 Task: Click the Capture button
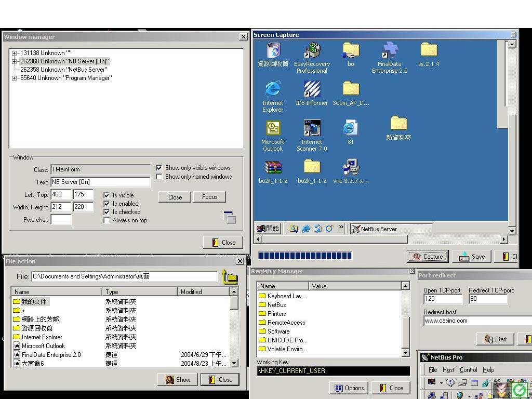(x=428, y=256)
